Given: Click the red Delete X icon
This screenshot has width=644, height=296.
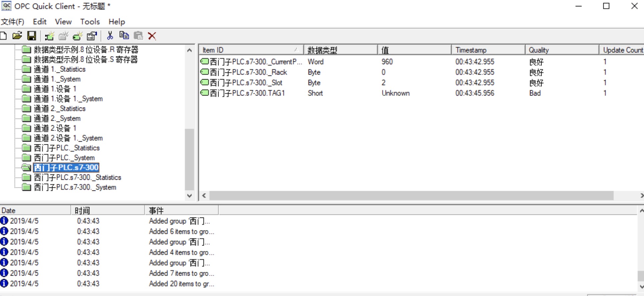Looking at the screenshot, I should point(152,36).
